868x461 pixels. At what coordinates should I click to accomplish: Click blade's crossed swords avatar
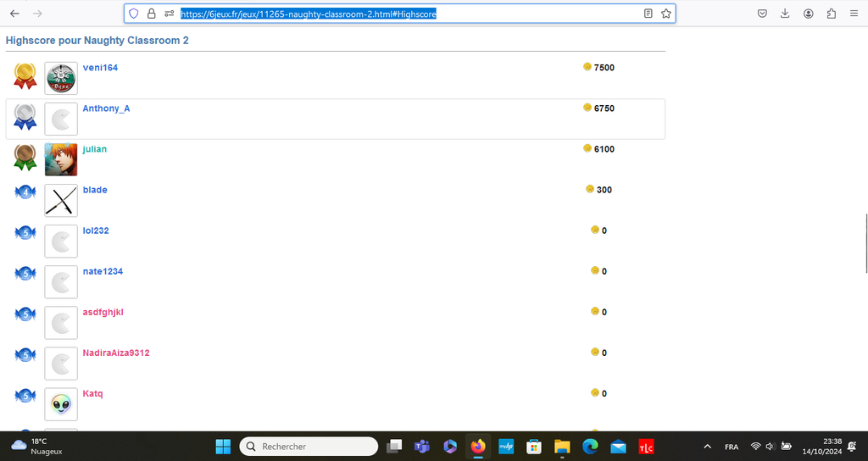[x=61, y=201]
